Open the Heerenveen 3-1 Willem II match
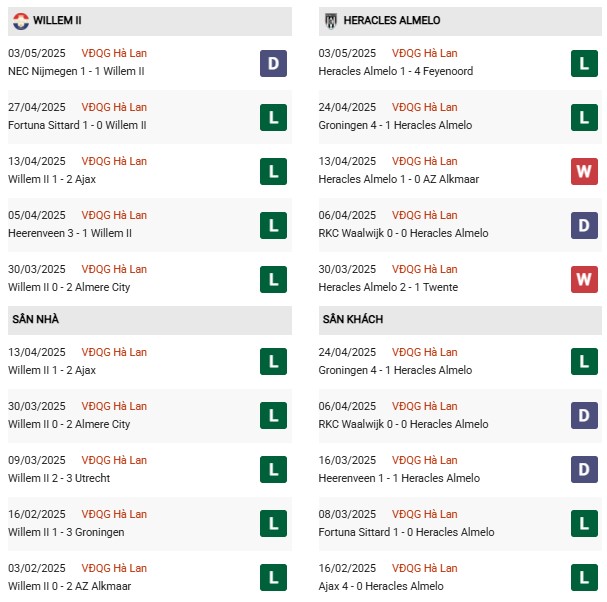The width and height of the screenshot is (607, 602). point(70,233)
